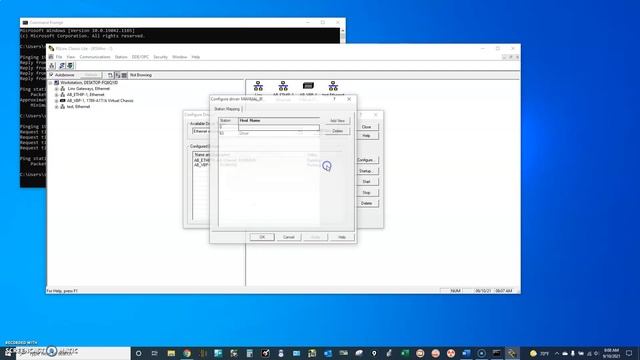Expand the AB_VBP-1 Virtual Chassis node
Screen dimensions: 640x360
(x=57, y=100)
